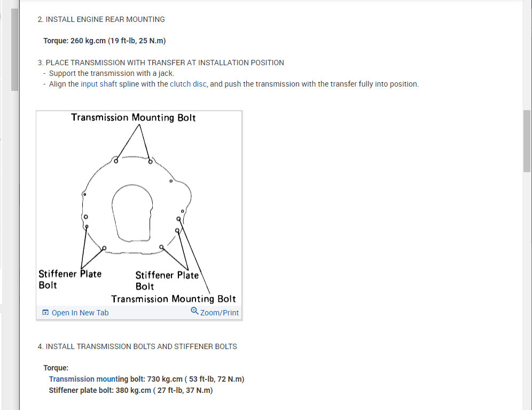Follow the 'input shaft' hyperlink
532x410 pixels.
(x=99, y=84)
